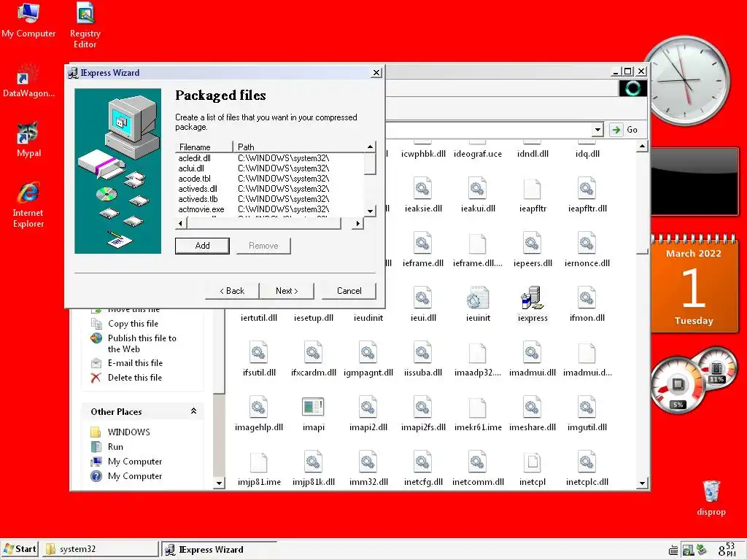Click the packaged files list right scroll arrow
747x560 pixels.
click(358, 223)
